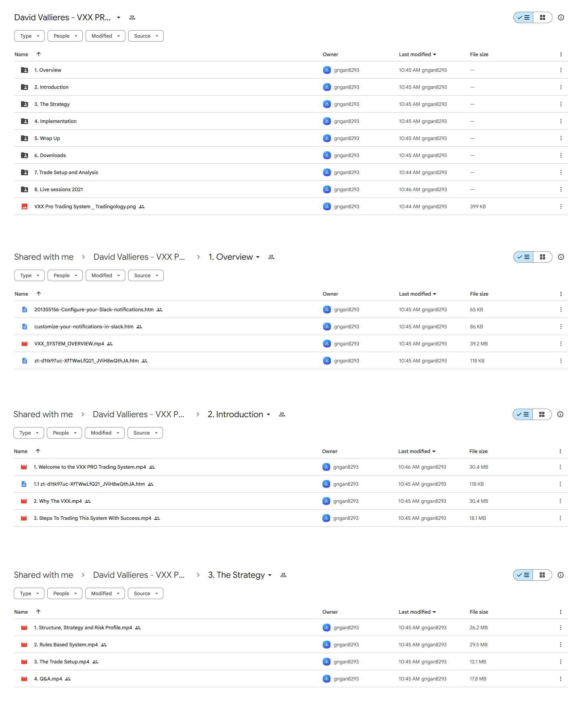The image size is (588, 705).
Task: Open more actions for zt-d1tk97uc-XfTWwLfQ21 file in Overview
Action: (561, 361)
